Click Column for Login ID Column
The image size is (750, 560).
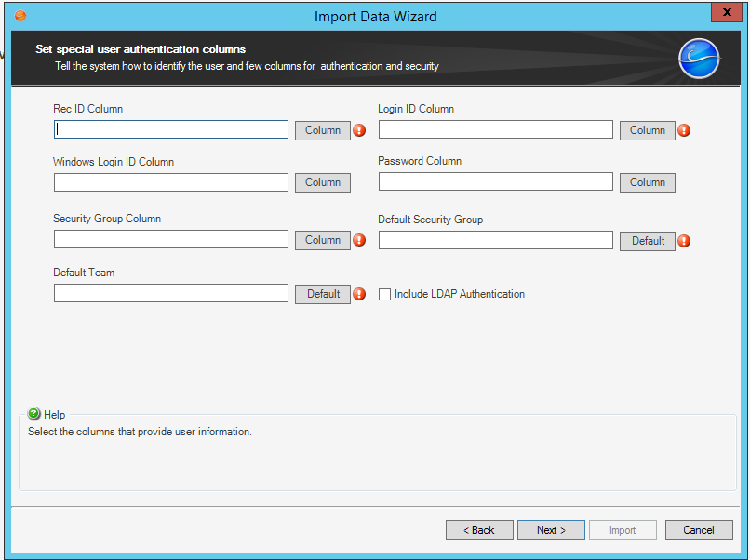pyautogui.click(x=647, y=130)
